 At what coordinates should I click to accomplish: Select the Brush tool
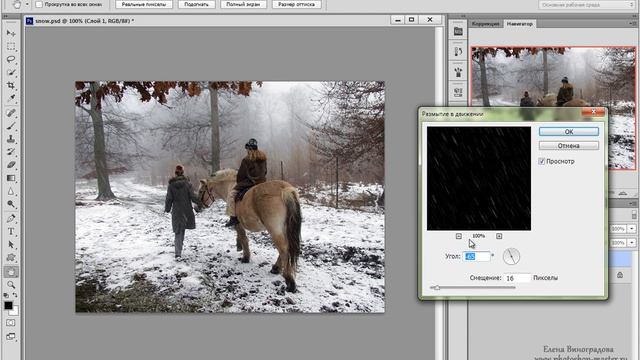tap(11, 126)
